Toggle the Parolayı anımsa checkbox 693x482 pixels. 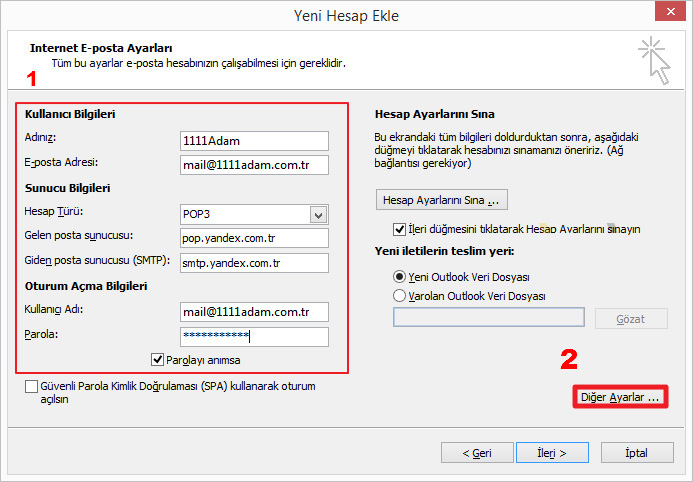coord(158,360)
